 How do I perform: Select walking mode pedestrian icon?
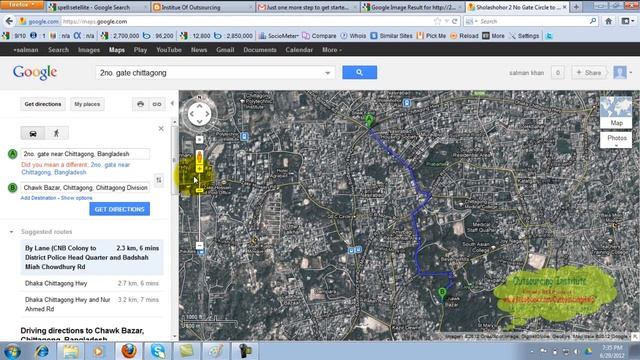(x=56, y=133)
